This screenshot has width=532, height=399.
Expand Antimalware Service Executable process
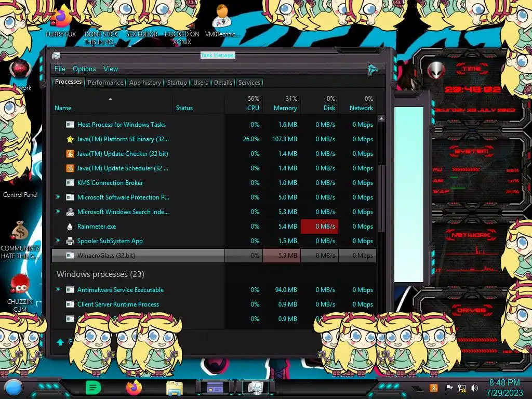(58, 289)
